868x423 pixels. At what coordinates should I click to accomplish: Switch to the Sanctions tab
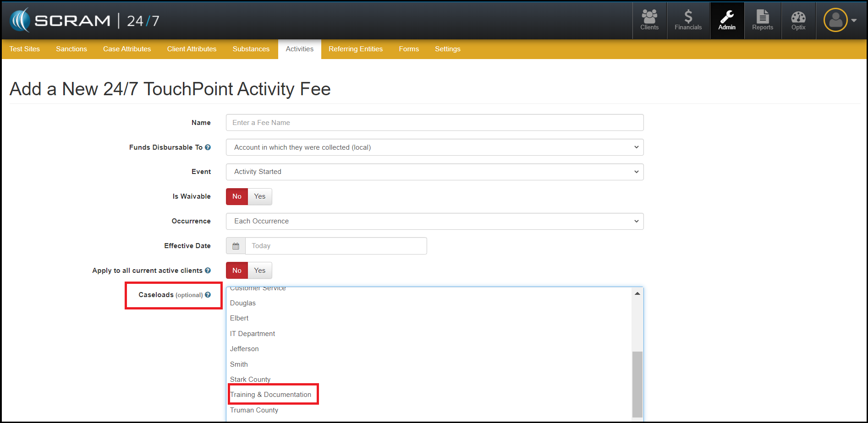click(x=71, y=49)
